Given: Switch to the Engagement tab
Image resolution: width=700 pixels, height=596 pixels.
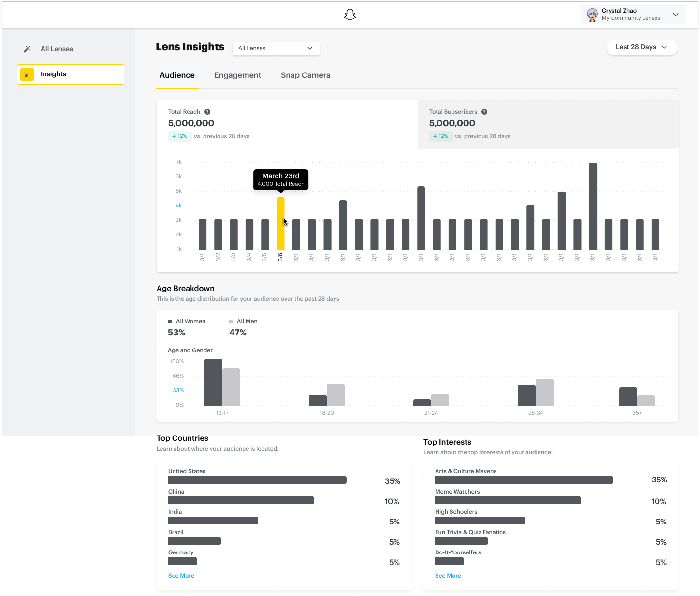Looking at the screenshot, I should click(x=237, y=75).
